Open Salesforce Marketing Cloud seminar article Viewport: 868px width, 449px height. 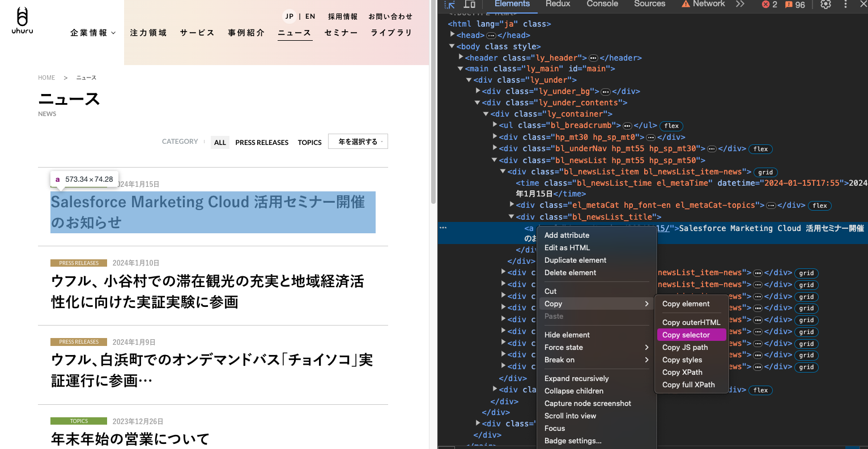pos(213,212)
